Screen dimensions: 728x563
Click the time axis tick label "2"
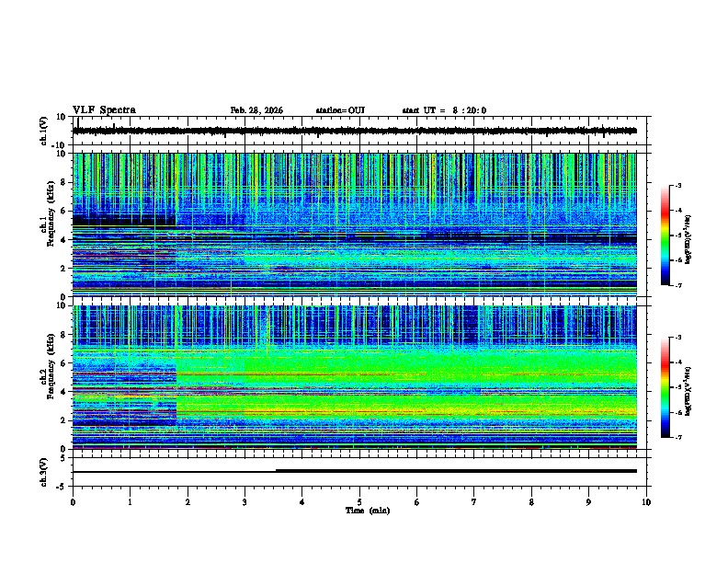[x=188, y=502]
